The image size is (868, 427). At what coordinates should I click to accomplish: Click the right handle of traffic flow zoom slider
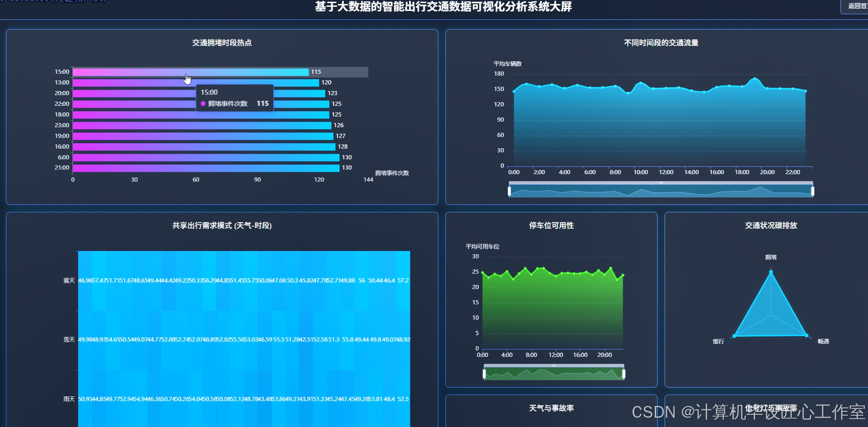pyautogui.click(x=813, y=191)
